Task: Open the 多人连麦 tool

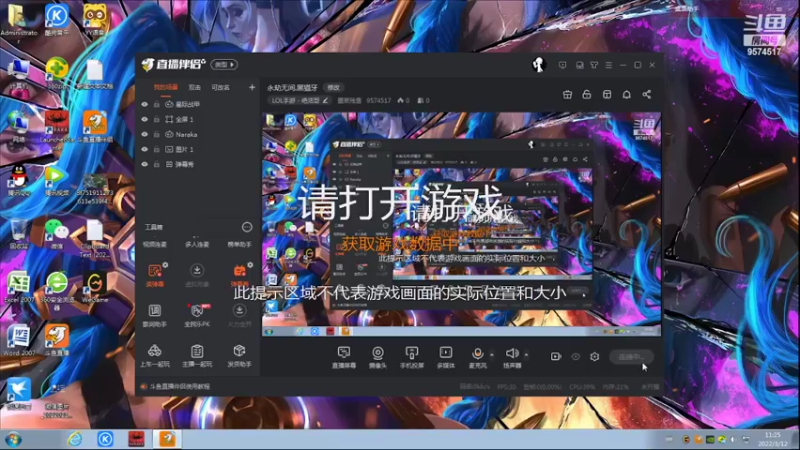Action: click(197, 244)
